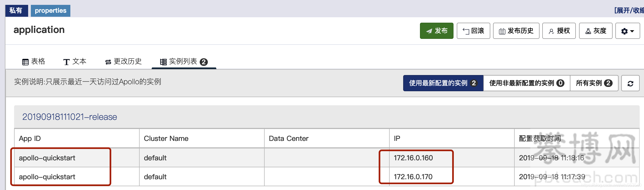644x190 pixels.
Task: Open the 灰度 grayscale release button
Action: click(x=596, y=31)
